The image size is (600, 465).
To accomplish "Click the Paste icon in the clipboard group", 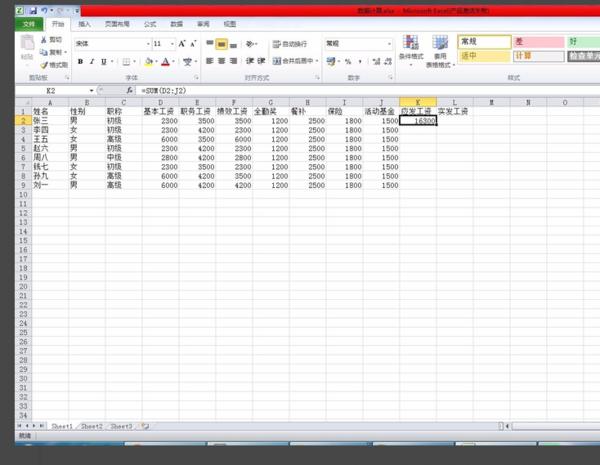I will coord(27,50).
